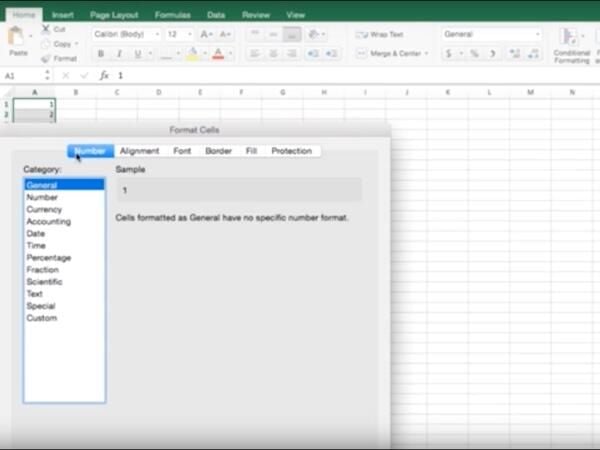The height and width of the screenshot is (450, 600).
Task: Open General number format dropdown
Action: [x=492, y=34]
